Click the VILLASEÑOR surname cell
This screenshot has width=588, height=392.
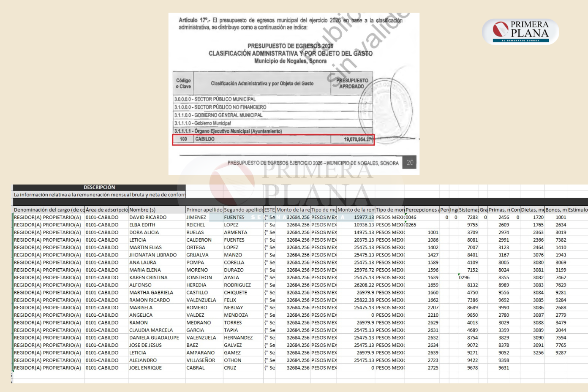coord(201,360)
